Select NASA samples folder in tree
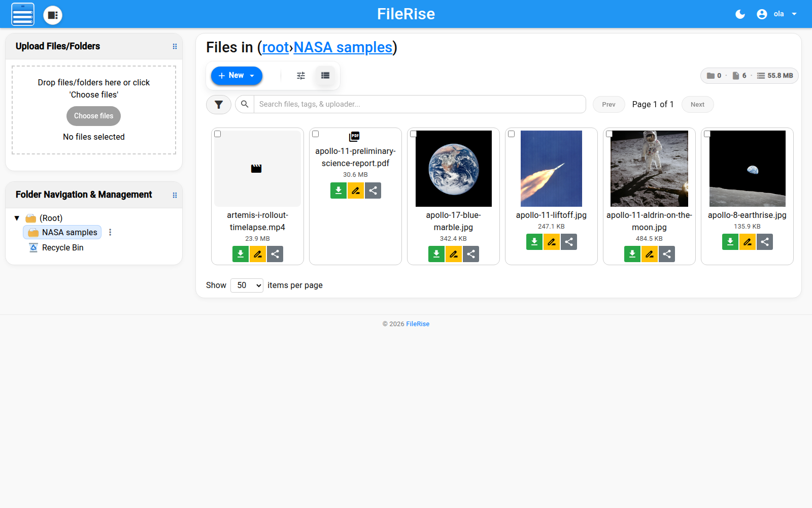Image resolution: width=812 pixels, height=508 pixels. pyautogui.click(x=62, y=232)
